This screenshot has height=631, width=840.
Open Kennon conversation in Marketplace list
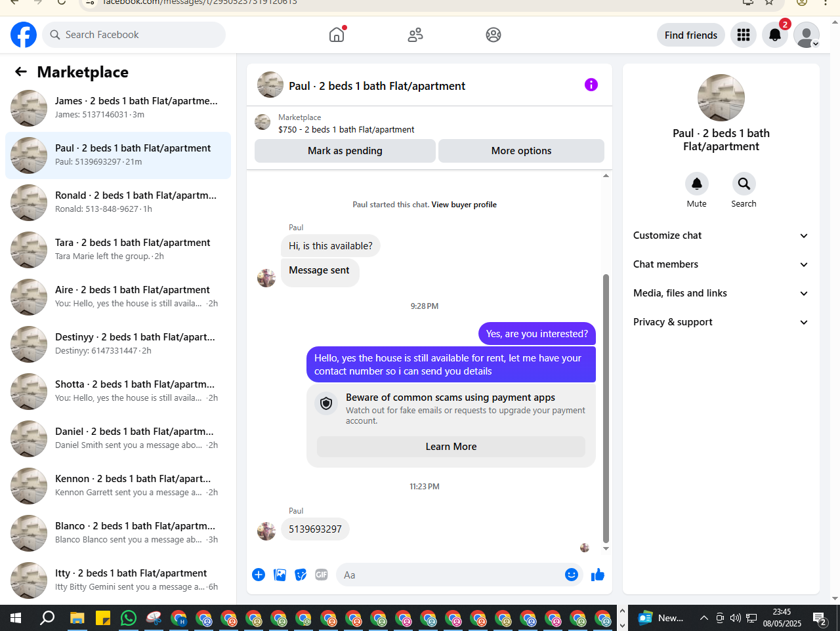[118, 486]
